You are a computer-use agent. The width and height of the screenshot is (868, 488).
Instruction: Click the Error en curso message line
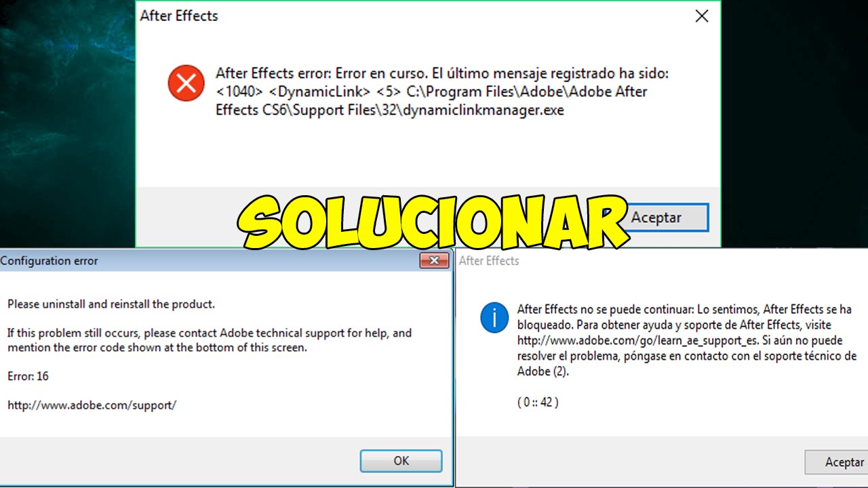pos(442,73)
